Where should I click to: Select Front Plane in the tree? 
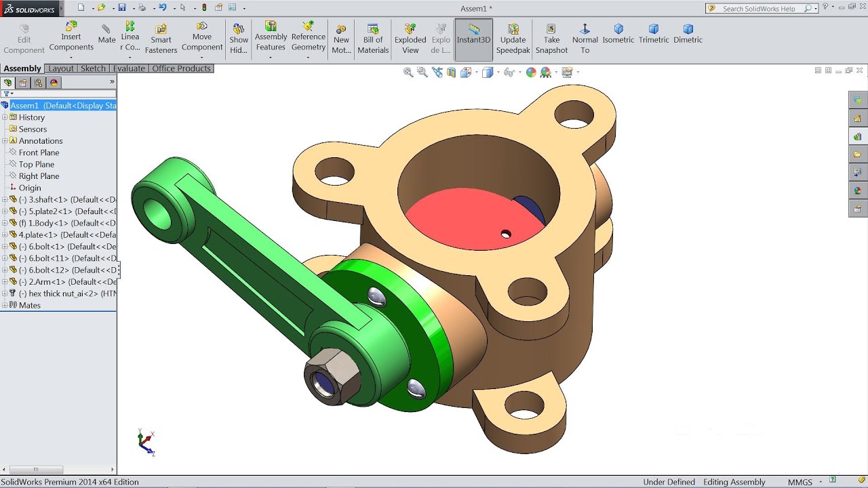pyautogui.click(x=39, y=152)
